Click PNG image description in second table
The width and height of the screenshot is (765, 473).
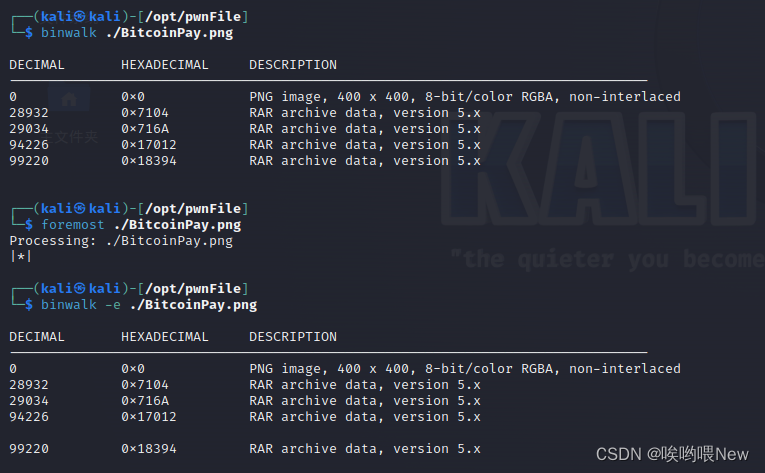point(465,369)
